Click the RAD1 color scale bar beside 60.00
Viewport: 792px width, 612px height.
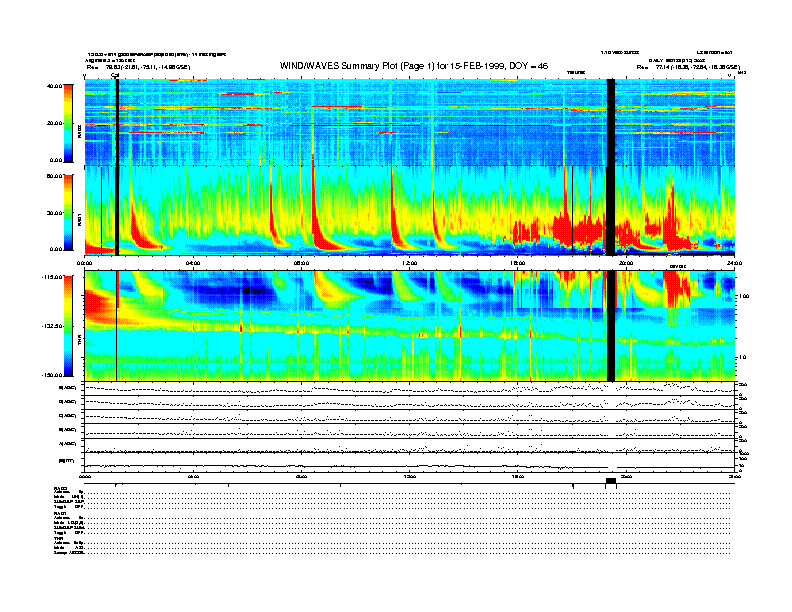(68, 213)
